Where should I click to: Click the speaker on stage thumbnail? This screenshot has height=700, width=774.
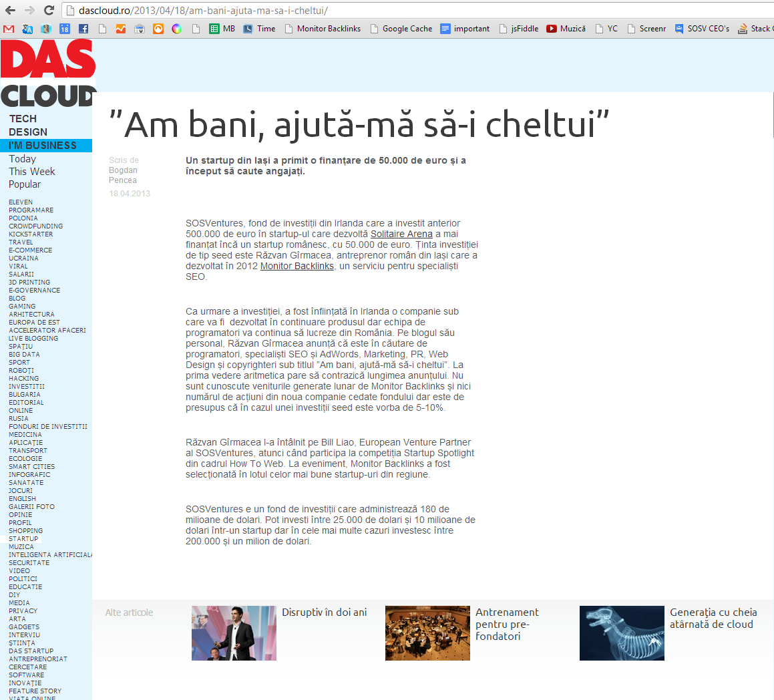pos(234,633)
